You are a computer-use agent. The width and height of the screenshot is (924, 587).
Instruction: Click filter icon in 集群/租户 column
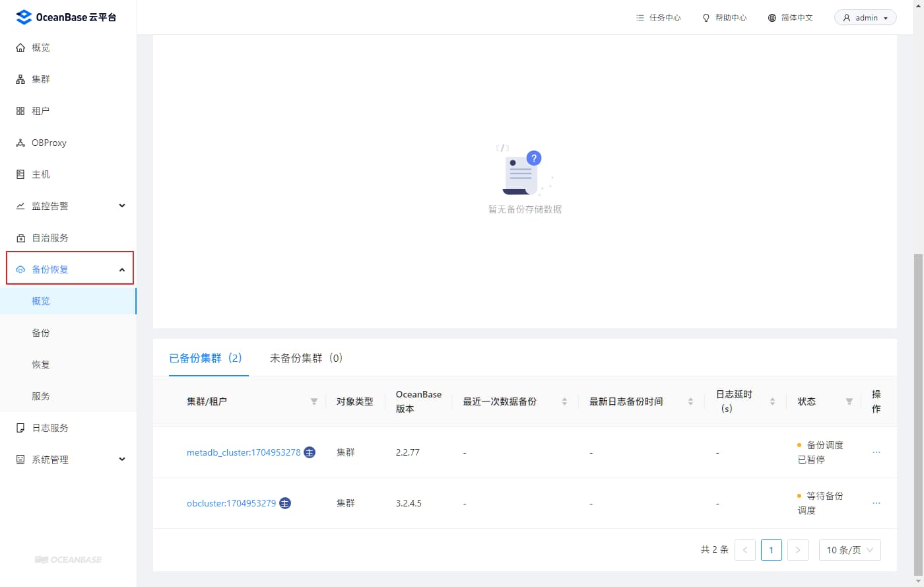[x=314, y=401]
